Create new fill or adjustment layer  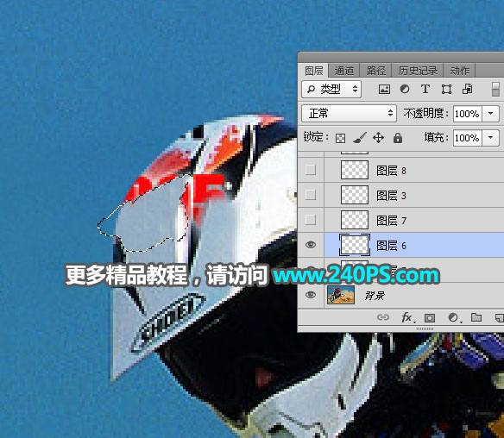[454, 317]
